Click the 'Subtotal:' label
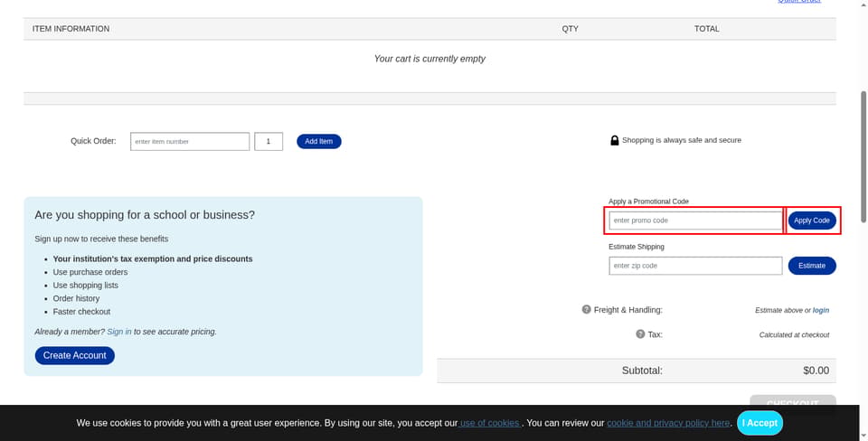 coord(642,371)
